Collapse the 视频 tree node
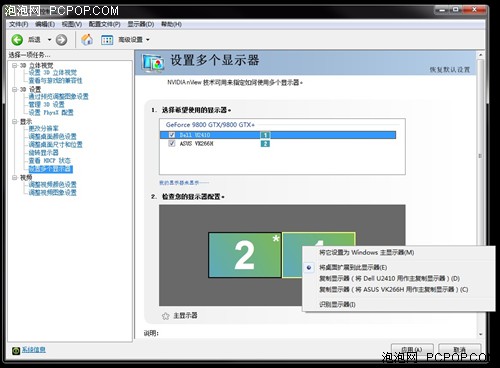Image resolution: width=500 pixels, height=368 pixels. pos(15,178)
